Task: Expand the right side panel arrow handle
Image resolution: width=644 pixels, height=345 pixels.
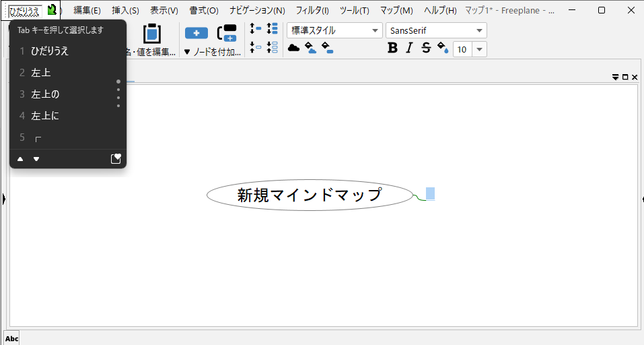Action: [x=643, y=199]
